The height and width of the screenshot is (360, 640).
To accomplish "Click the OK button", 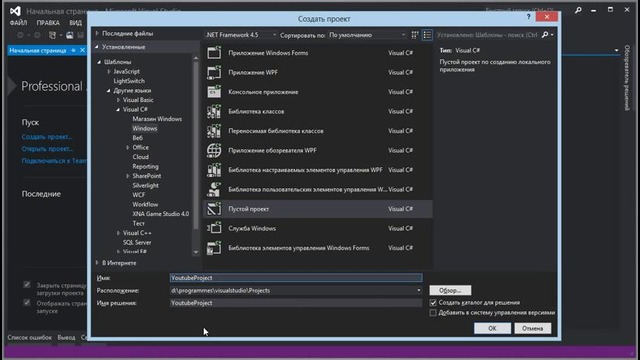I will [492, 328].
